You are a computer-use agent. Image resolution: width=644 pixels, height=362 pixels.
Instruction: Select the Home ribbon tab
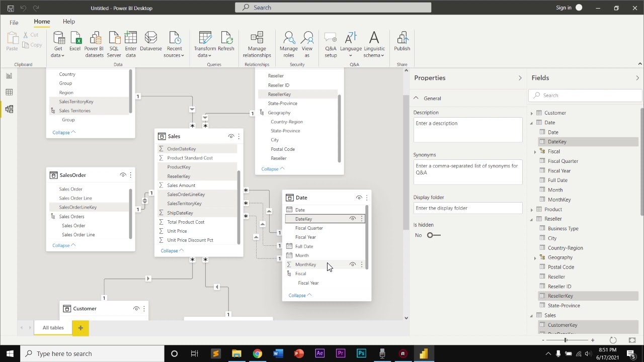pyautogui.click(x=42, y=22)
